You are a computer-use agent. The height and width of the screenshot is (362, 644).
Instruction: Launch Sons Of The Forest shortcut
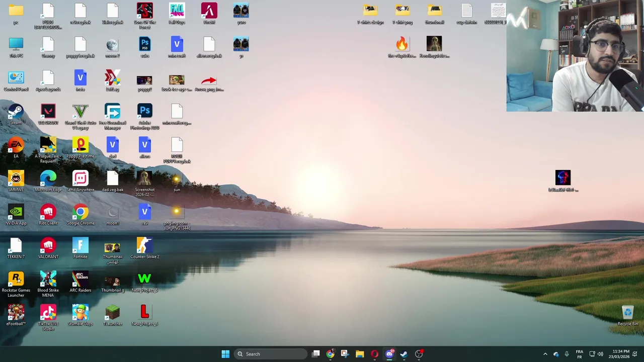click(145, 16)
